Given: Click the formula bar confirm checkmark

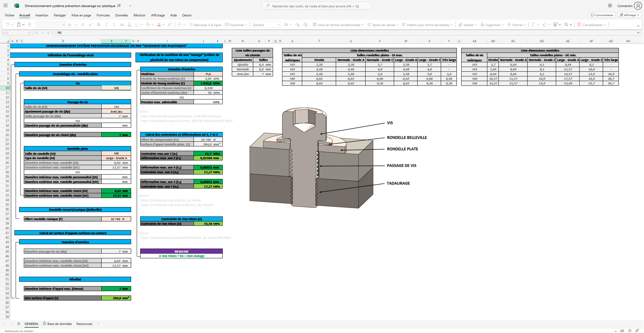Looking at the screenshot, I should pyautogui.click(x=43, y=32).
